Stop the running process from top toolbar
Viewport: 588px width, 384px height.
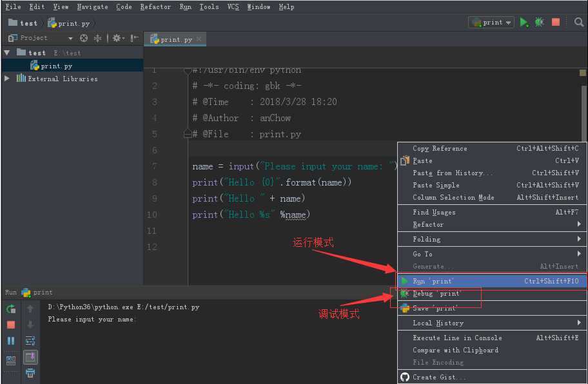[x=556, y=23]
